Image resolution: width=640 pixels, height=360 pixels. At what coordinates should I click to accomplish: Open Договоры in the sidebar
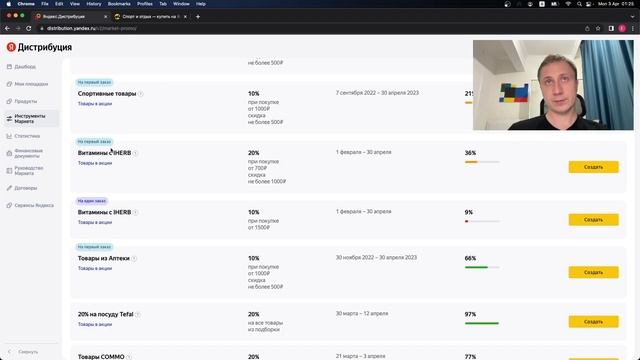(22, 188)
